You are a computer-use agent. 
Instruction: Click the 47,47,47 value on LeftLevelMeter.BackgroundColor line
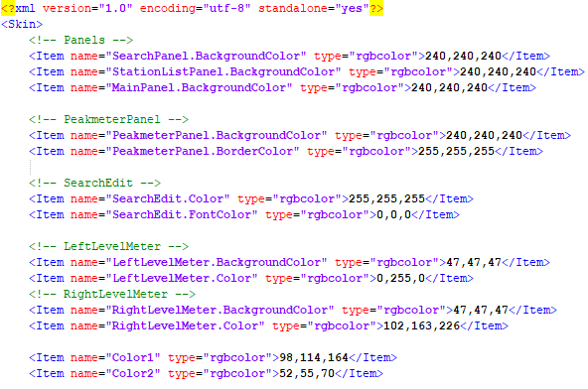coord(474,262)
